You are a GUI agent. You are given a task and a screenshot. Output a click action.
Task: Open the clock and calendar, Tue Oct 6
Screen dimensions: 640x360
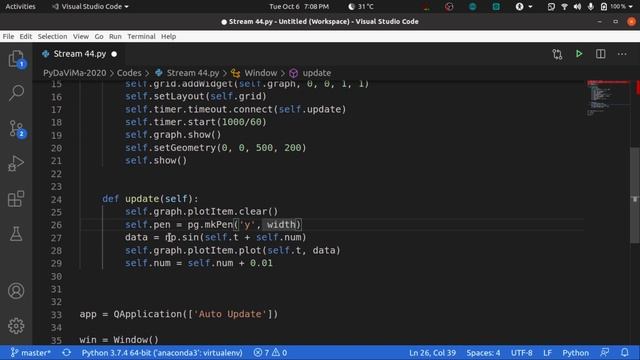[299, 7]
